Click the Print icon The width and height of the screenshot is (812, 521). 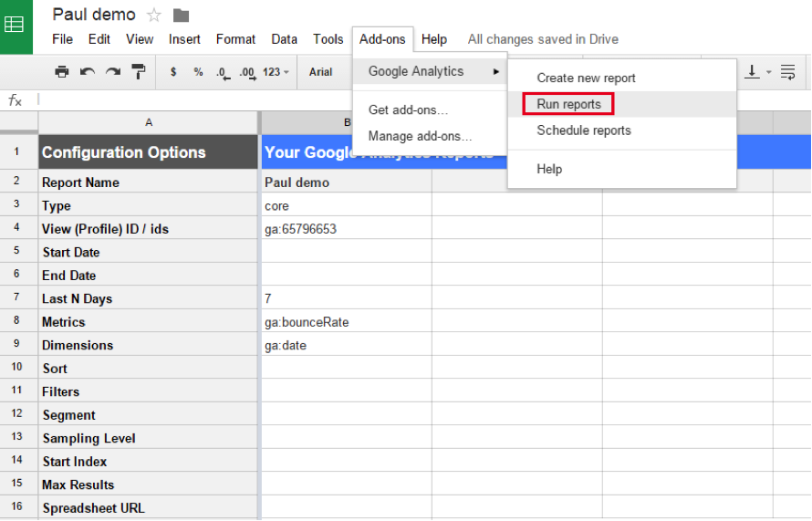(x=62, y=72)
